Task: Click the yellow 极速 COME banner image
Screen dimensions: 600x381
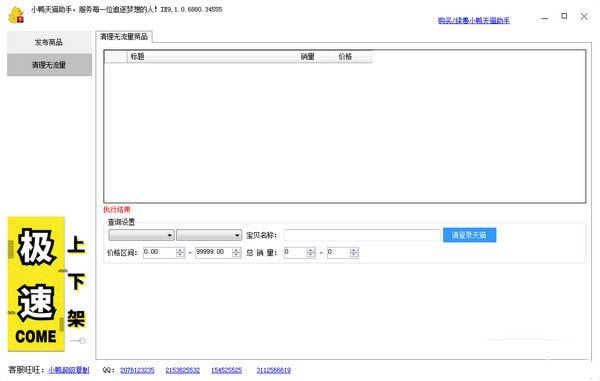Action: point(36,284)
